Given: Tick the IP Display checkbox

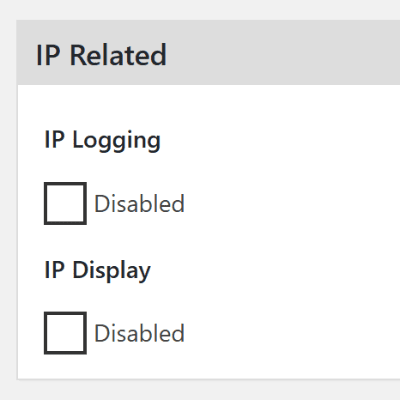Looking at the screenshot, I should point(65,333).
